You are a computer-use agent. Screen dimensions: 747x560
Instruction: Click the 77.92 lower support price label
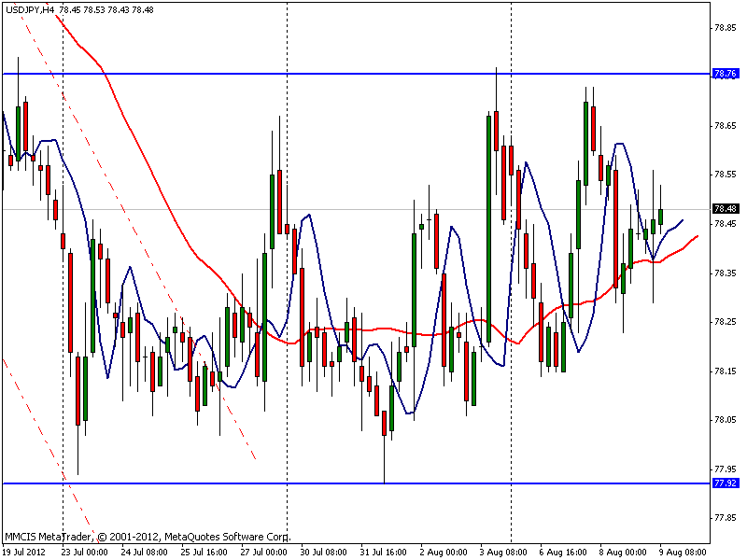pyautogui.click(x=725, y=483)
